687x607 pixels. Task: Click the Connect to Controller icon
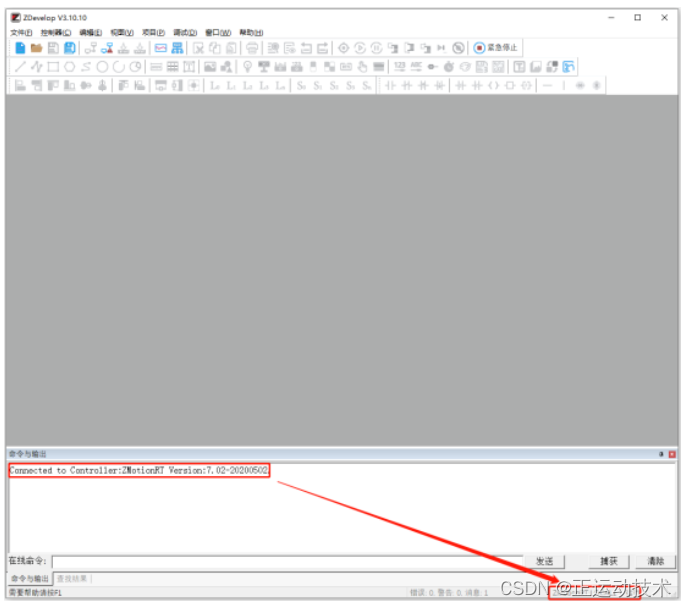pos(91,48)
